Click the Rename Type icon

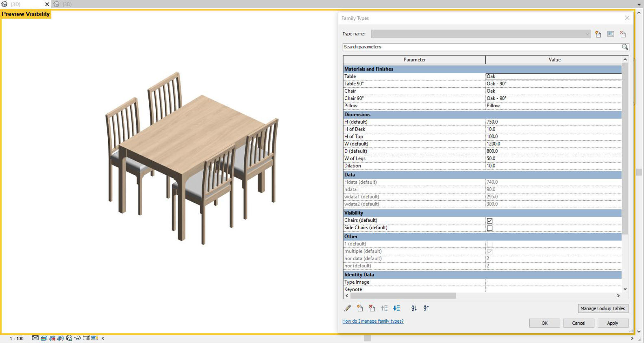tap(610, 34)
